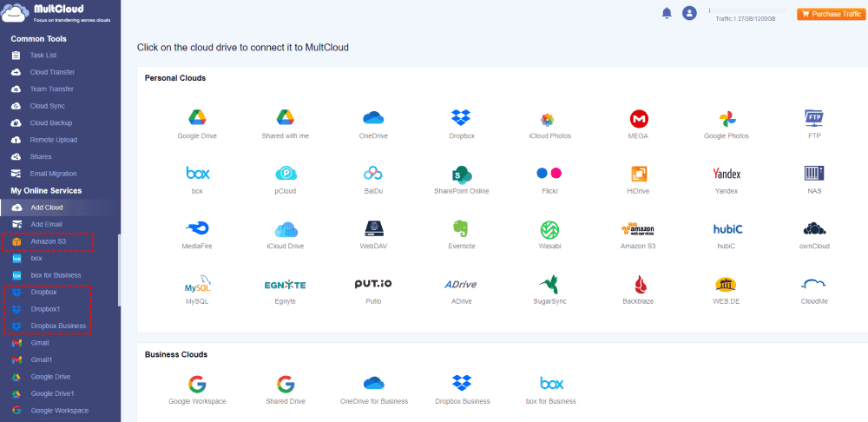
Task: Choose Dropbox in Personal Clouds grid
Action: tap(461, 124)
